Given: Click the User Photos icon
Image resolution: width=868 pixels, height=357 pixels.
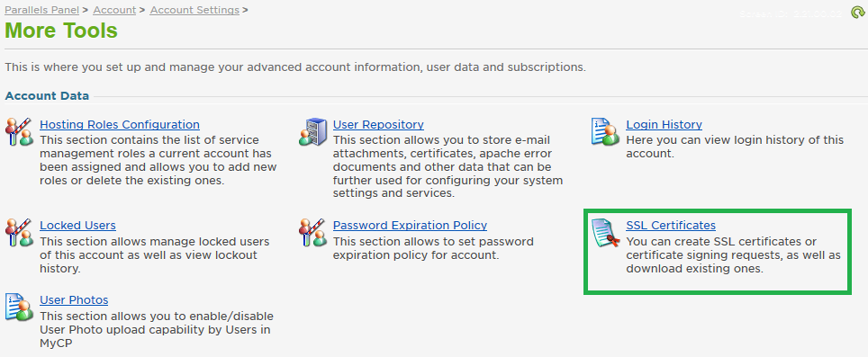Looking at the screenshot, I should [20, 307].
